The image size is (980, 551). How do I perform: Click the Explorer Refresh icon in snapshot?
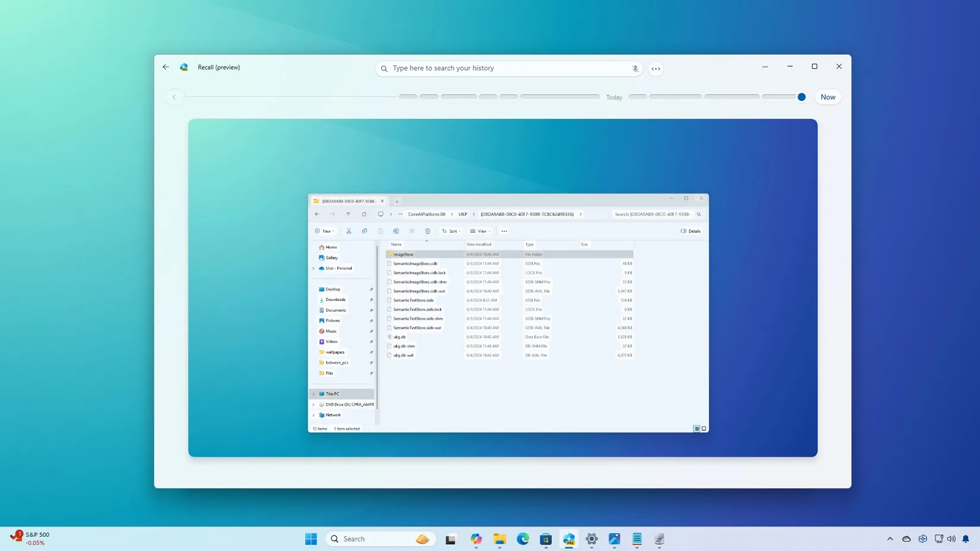click(x=364, y=214)
